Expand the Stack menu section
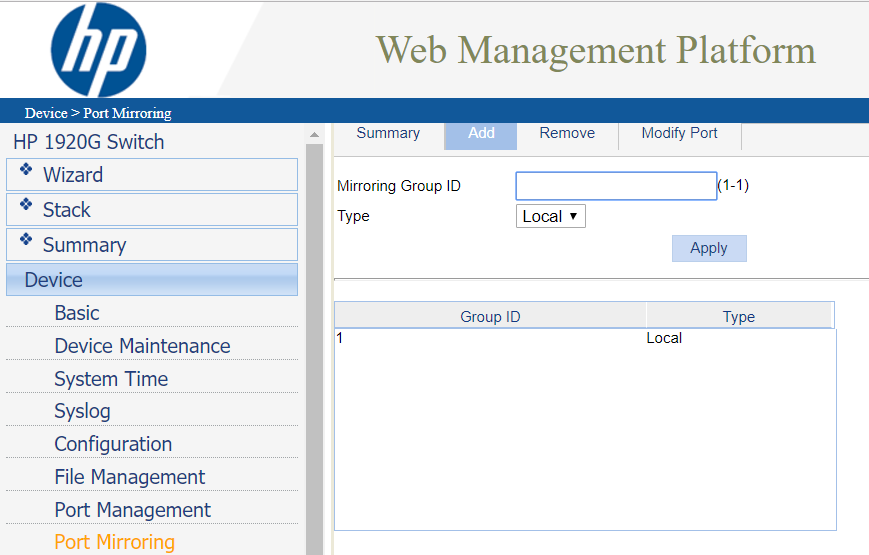 (152, 210)
